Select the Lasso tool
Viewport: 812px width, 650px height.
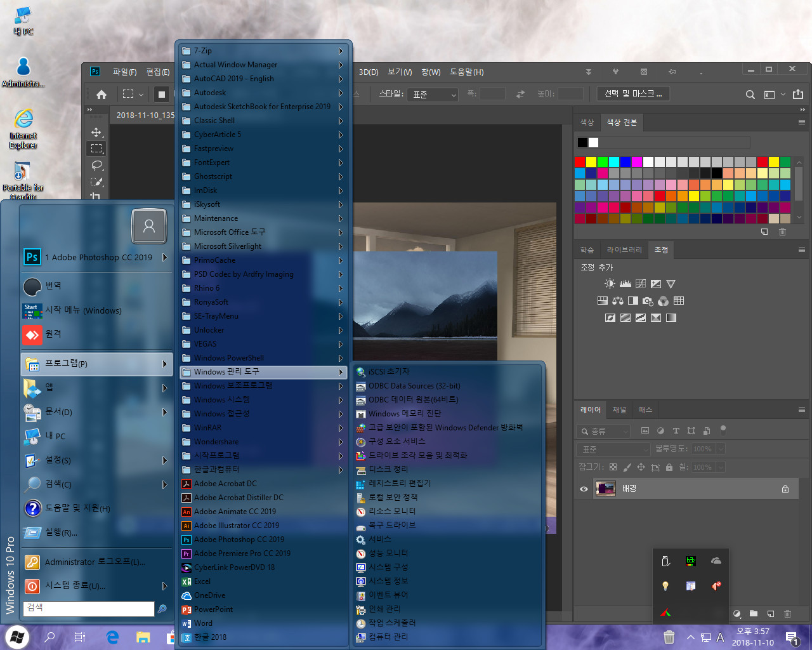[x=96, y=165]
